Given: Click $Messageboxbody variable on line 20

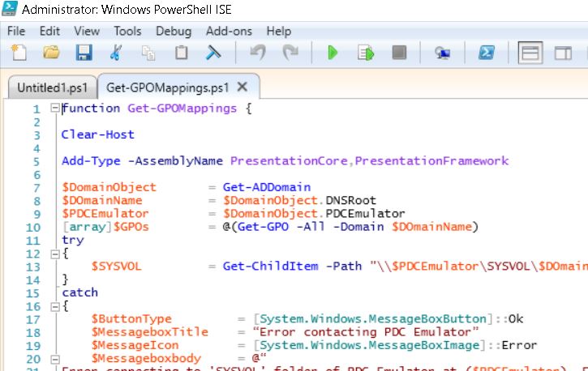Looking at the screenshot, I should point(146,358).
